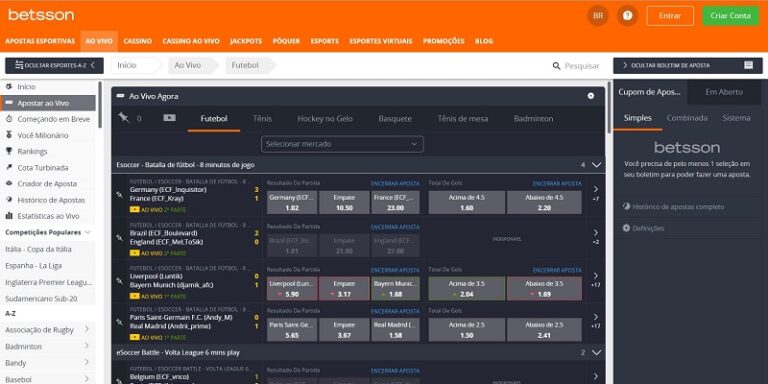This screenshot has height=384, width=768.
Task: Switch to the Tênis sport tab
Action: click(263, 119)
